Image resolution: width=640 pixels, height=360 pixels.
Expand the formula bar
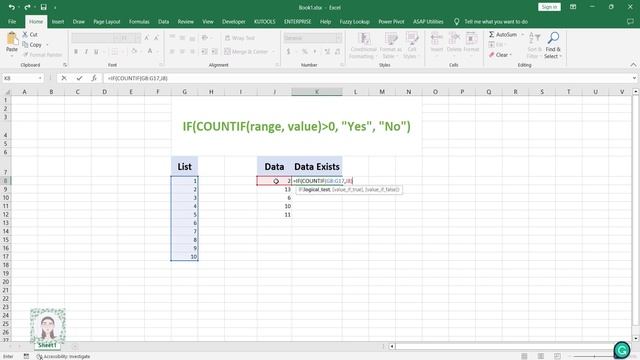coord(634,78)
